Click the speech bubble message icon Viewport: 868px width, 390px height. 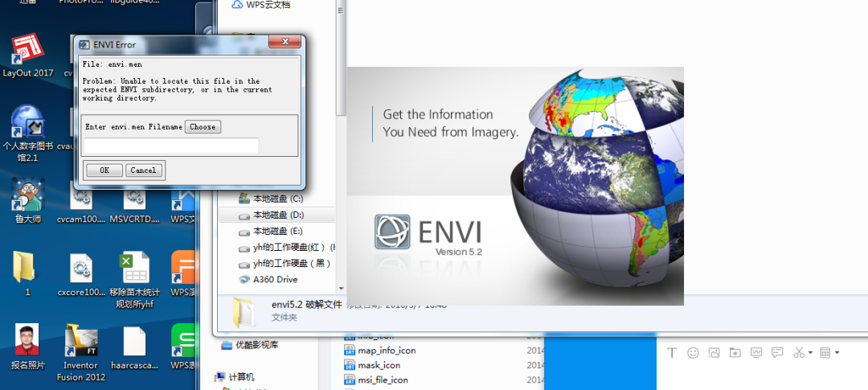(777, 352)
